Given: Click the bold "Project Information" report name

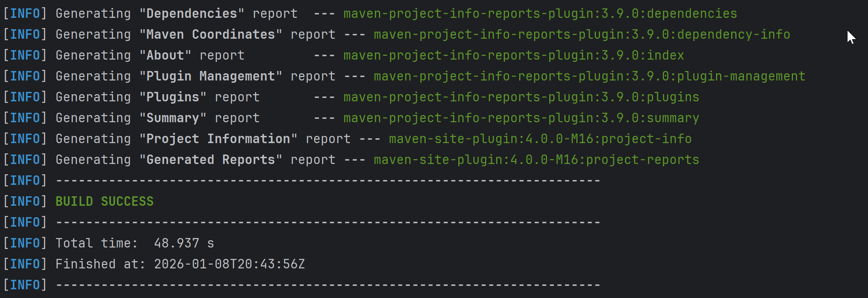Looking at the screenshot, I should click(x=218, y=139).
